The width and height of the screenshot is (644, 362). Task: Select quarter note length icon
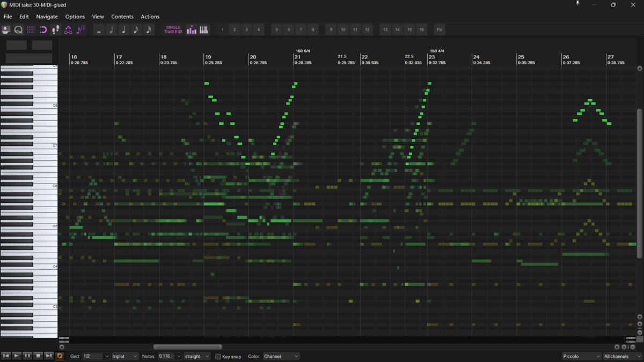(x=123, y=30)
